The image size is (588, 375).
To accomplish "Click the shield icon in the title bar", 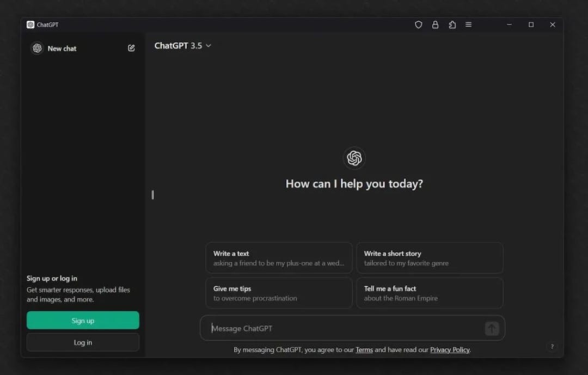I will (x=418, y=24).
